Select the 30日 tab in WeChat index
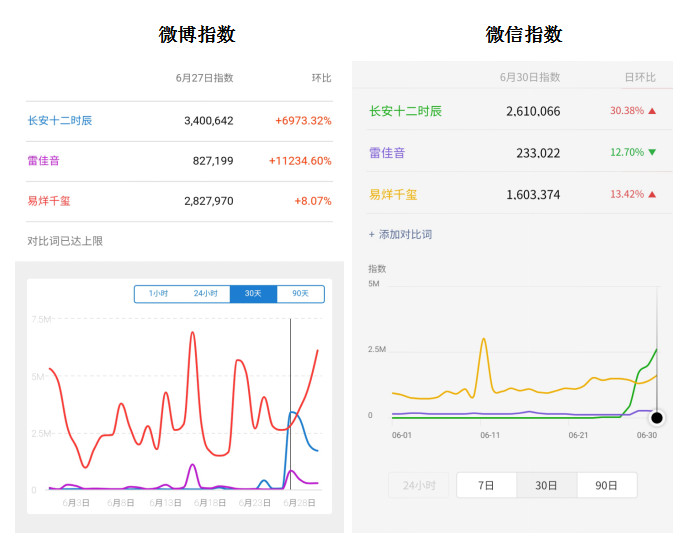Image resolution: width=689 pixels, height=550 pixels. (547, 485)
